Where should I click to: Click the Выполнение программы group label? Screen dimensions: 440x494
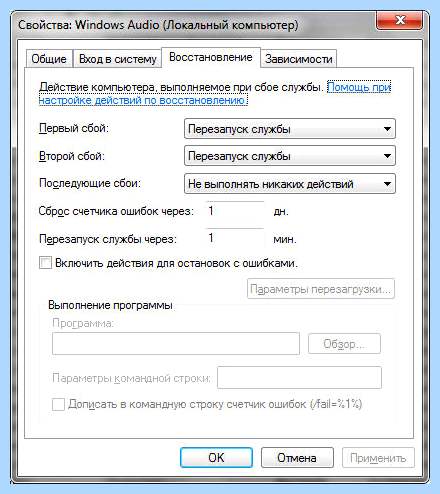pyautogui.click(x=110, y=305)
